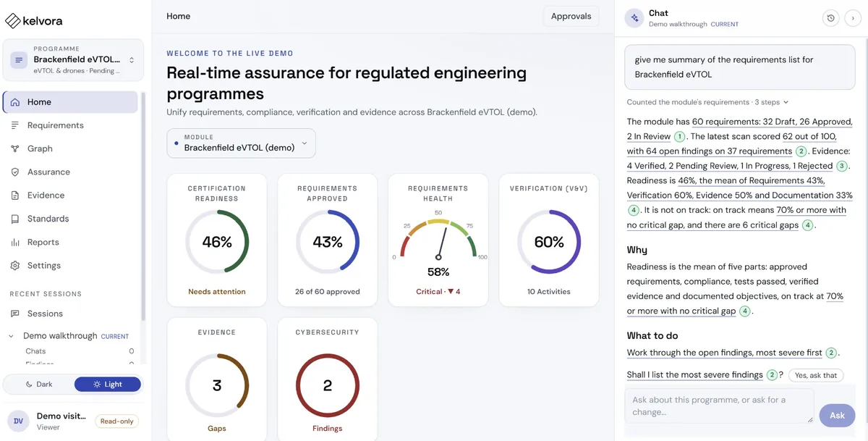
Task: Expand the 'Counted the module's requirements' steps
Action: pyautogui.click(x=707, y=102)
